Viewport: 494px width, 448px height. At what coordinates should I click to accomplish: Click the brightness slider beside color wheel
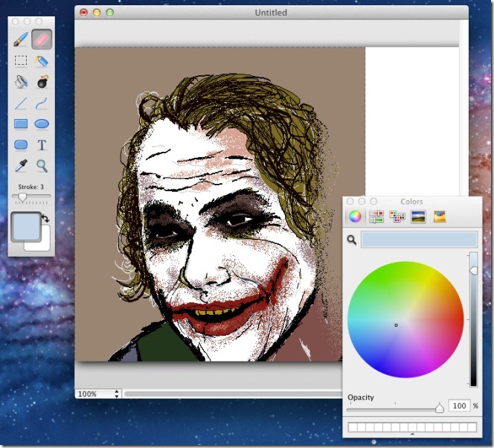(x=473, y=319)
